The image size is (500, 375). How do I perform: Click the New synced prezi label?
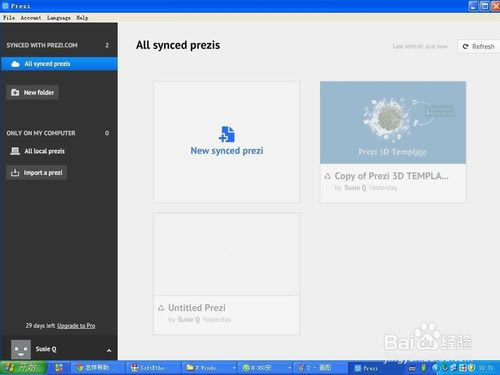pos(227,151)
